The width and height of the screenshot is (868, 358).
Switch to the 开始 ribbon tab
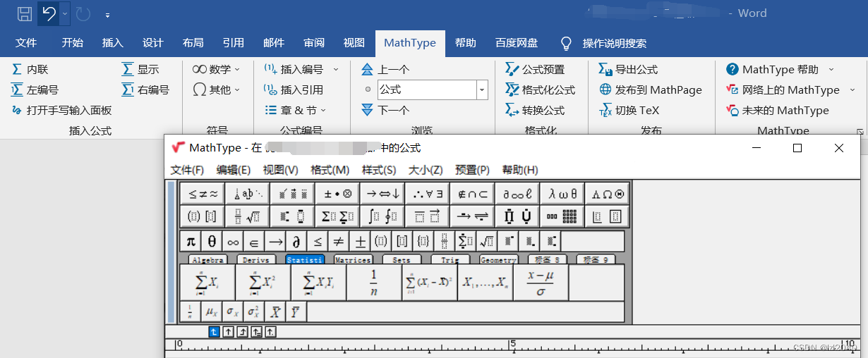72,43
